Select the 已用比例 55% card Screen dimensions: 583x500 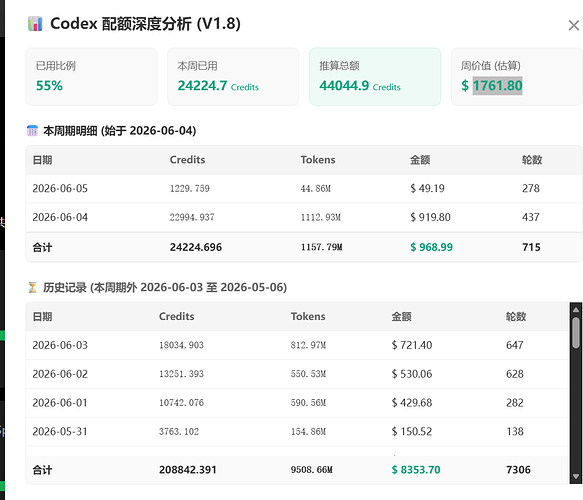(x=91, y=77)
